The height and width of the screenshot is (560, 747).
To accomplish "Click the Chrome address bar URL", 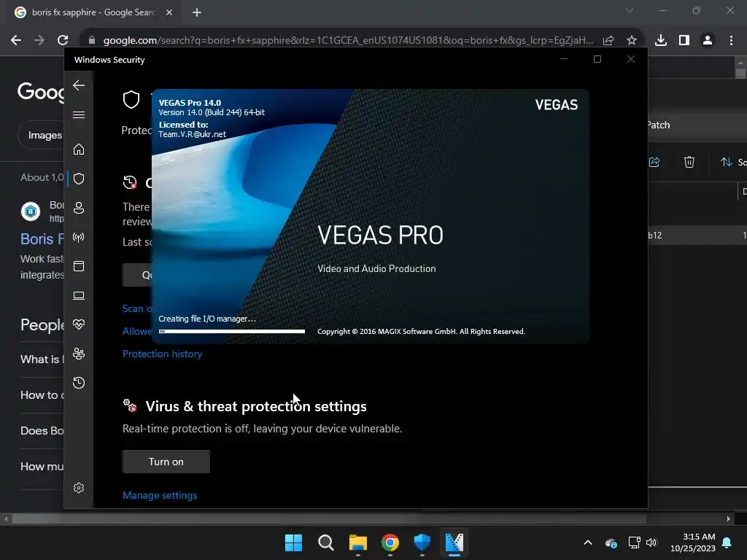I will pyautogui.click(x=348, y=41).
